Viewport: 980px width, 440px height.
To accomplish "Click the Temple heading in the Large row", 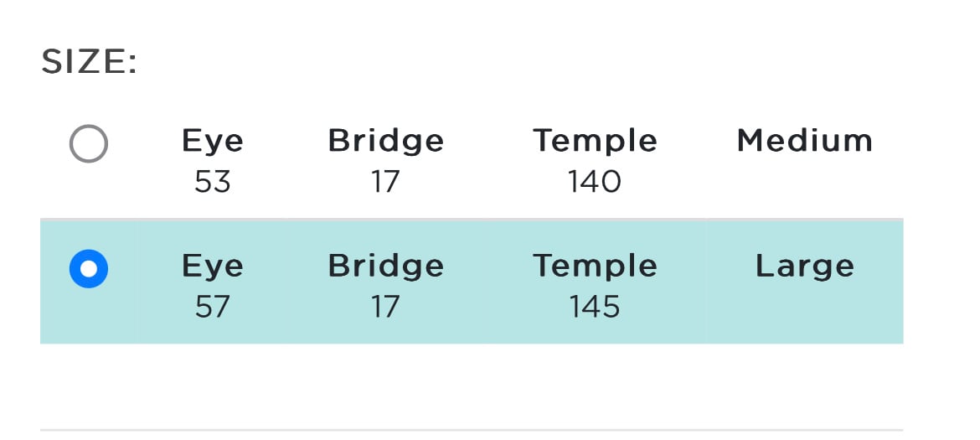I will pos(595,267).
